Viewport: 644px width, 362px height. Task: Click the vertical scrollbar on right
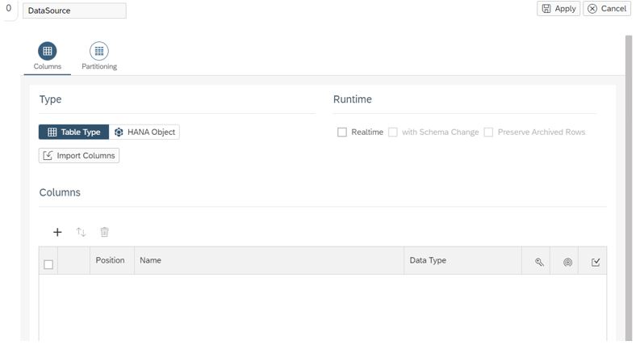(629, 188)
